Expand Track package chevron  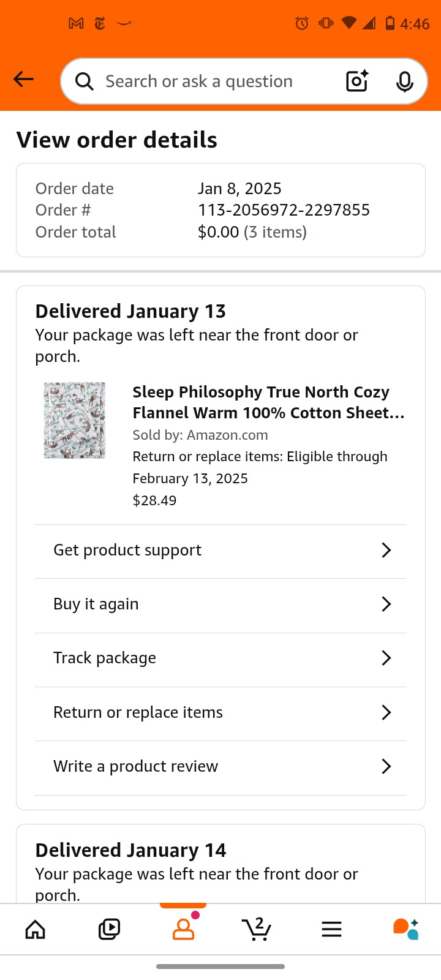point(386,658)
